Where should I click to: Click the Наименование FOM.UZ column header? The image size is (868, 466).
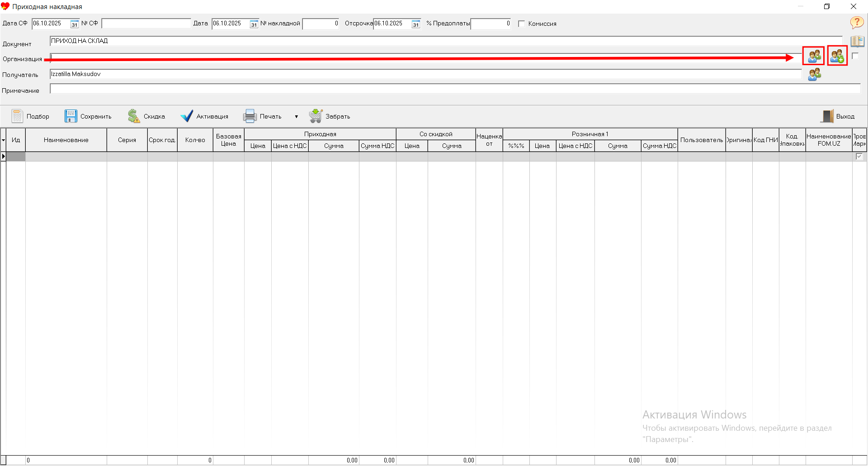pyautogui.click(x=829, y=140)
